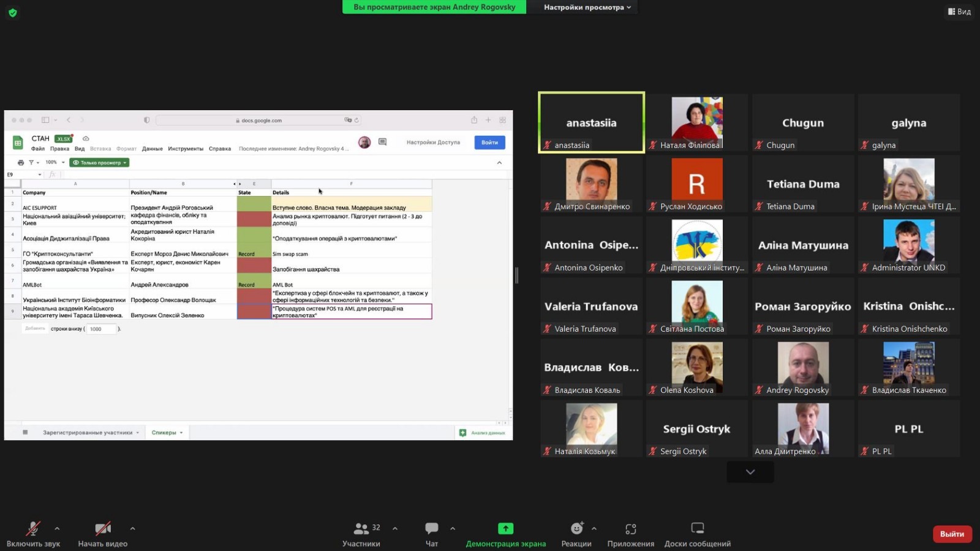Expand chat options arrow
980x551 pixels.
453,528
